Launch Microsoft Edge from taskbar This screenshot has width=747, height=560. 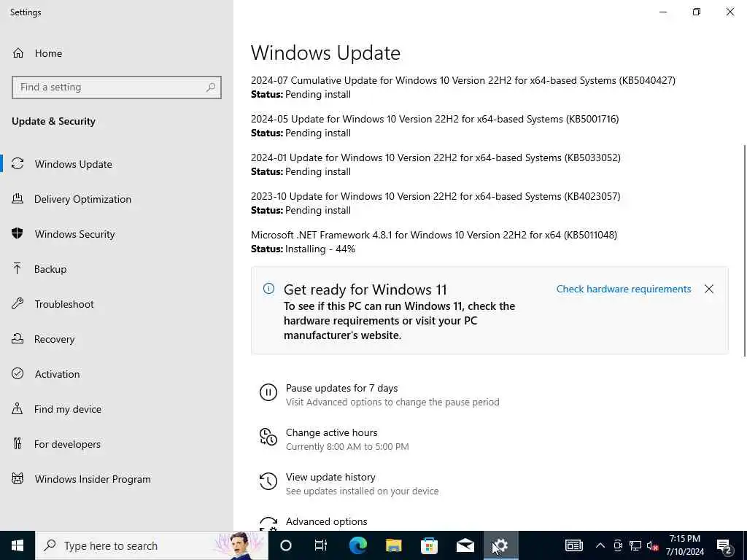(x=357, y=545)
